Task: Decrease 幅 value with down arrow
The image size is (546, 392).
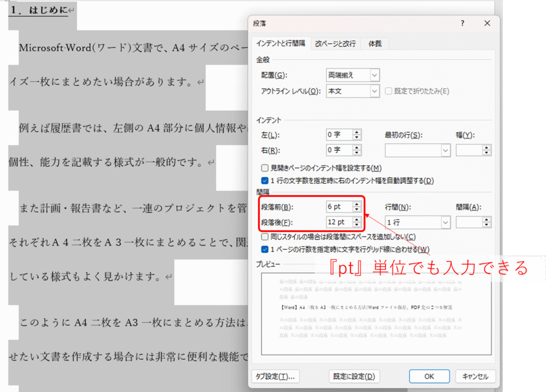Action: click(x=486, y=153)
